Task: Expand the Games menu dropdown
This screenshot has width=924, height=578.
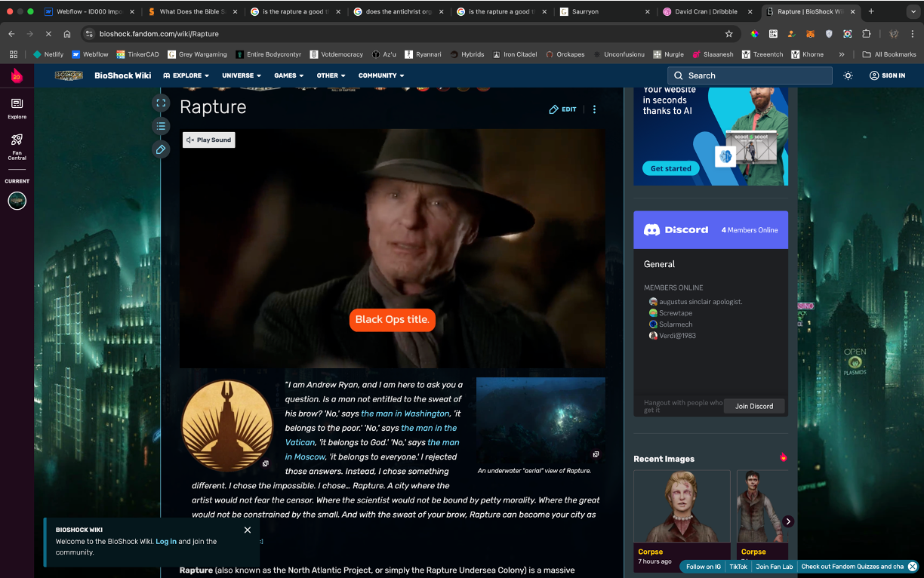Action: (289, 75)
